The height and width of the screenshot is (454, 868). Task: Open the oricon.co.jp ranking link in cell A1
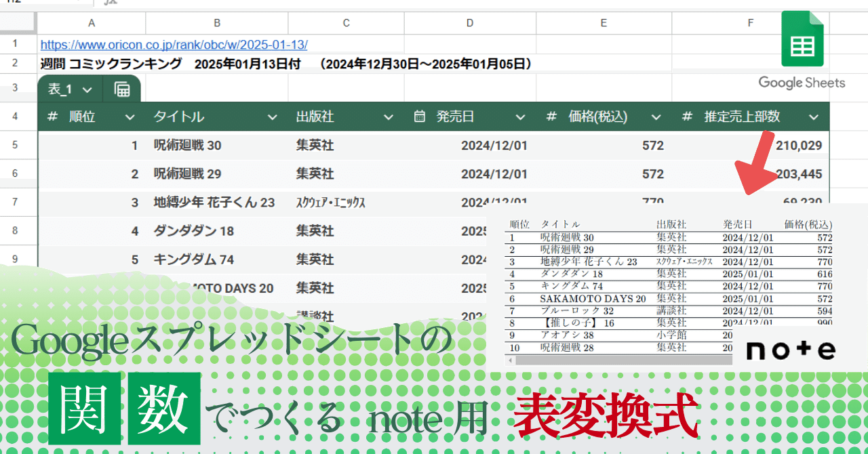(x=174, y=45)
